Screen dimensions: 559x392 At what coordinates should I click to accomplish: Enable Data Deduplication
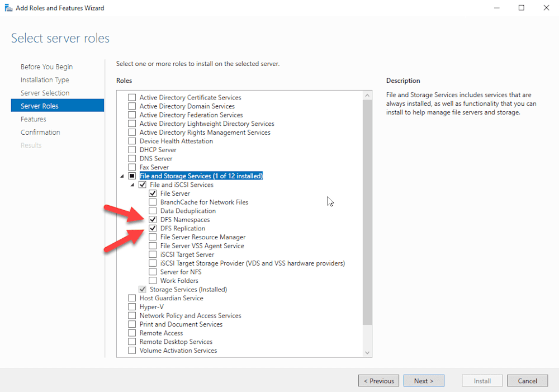click(x=153, y=211)
